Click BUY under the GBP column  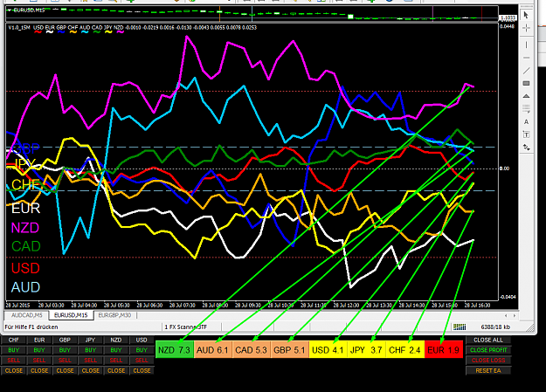[65, 350]
